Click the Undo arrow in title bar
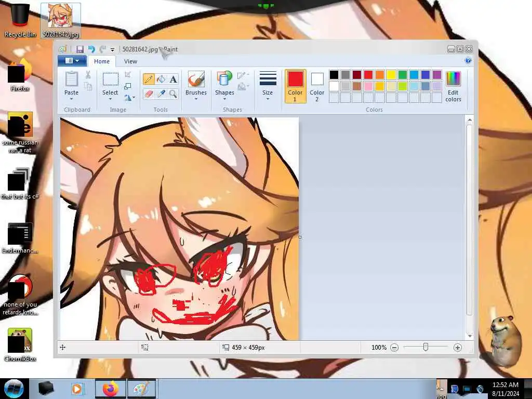Screen dimensions: 532x399 (91, 49)
